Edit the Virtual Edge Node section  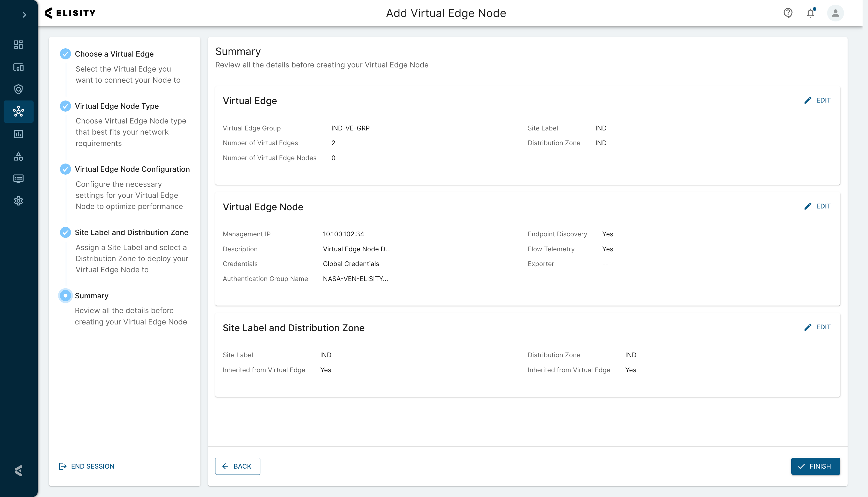pyautogui.click(x=817, y=206)
